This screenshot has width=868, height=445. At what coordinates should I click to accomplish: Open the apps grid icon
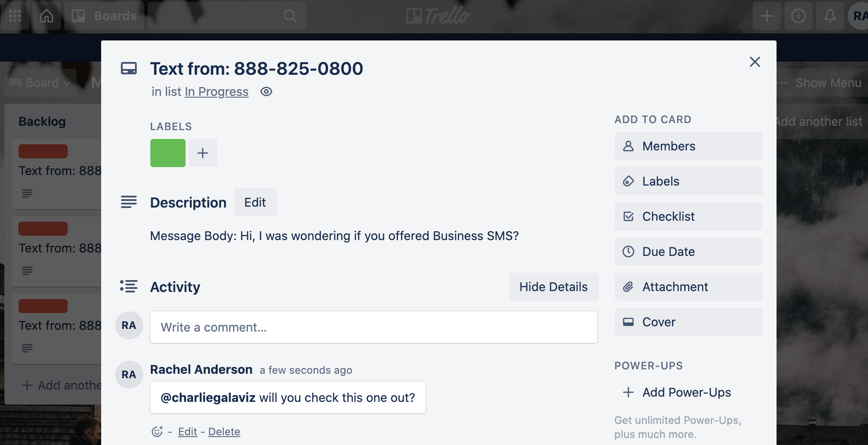click(15, 16)
